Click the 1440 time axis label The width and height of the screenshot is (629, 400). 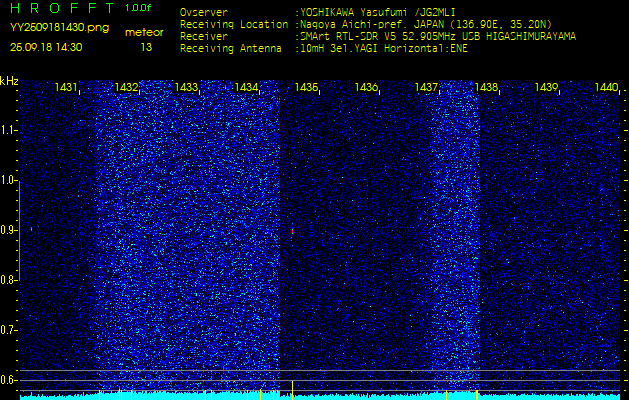606,87
